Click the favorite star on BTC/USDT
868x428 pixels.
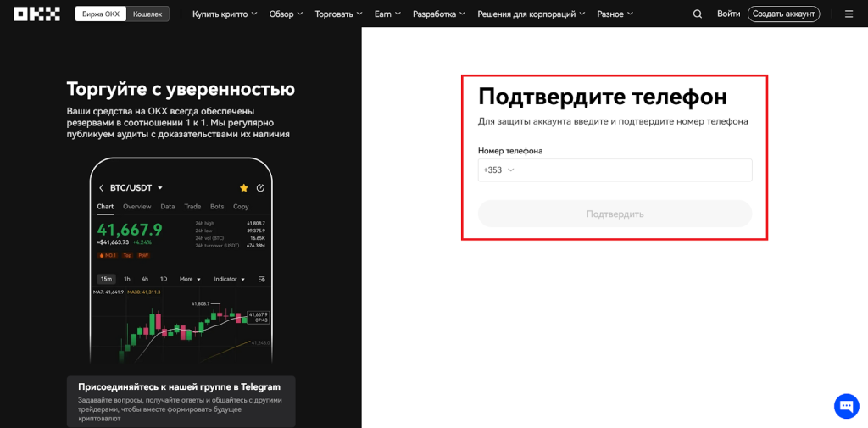tap(244, 187)
